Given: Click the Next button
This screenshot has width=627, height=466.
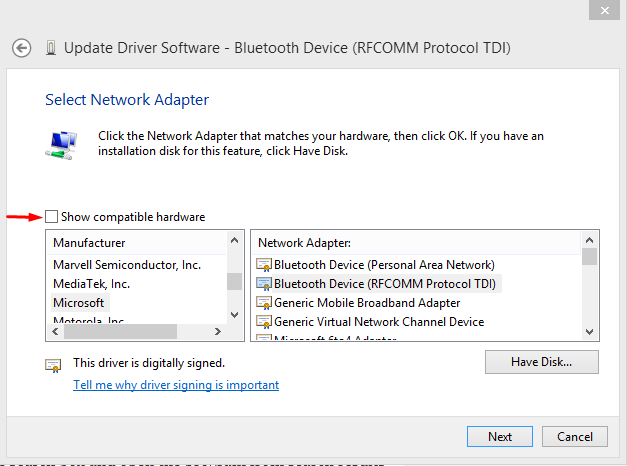Looking at the screenshot, I should coord(500,436).
